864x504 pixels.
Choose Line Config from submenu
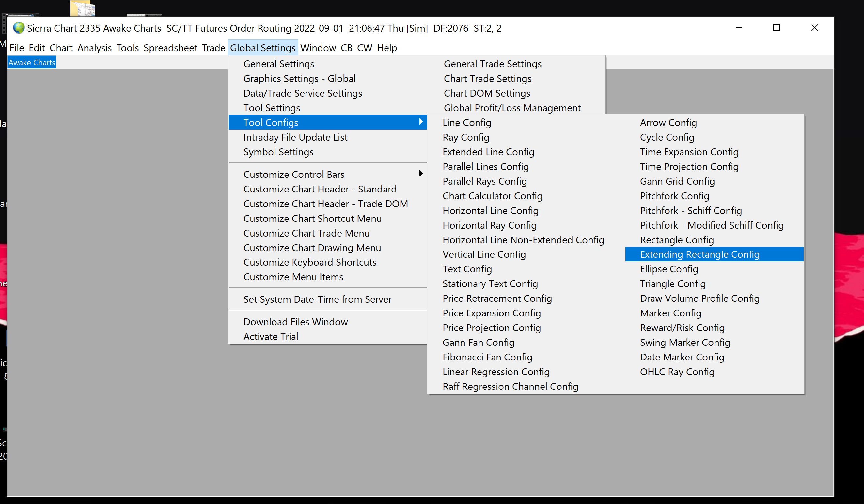point(467,122)
